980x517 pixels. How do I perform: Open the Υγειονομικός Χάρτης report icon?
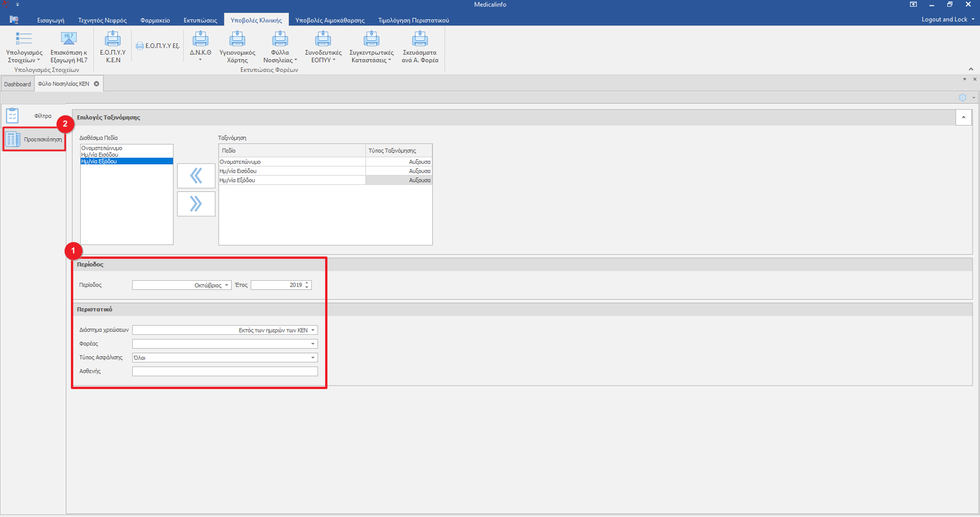237,39
